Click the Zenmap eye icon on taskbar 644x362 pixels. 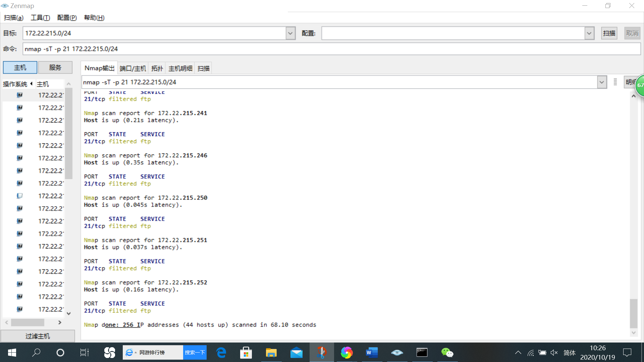point(397,353)
